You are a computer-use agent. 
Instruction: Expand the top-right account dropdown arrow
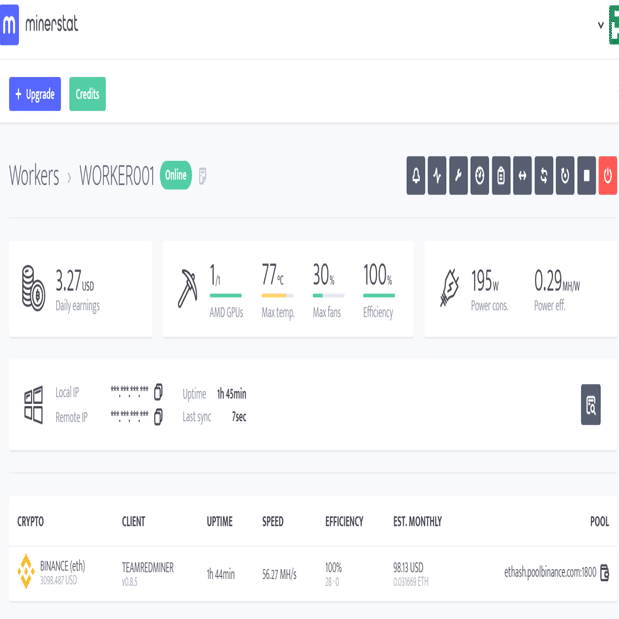(601, 25)
